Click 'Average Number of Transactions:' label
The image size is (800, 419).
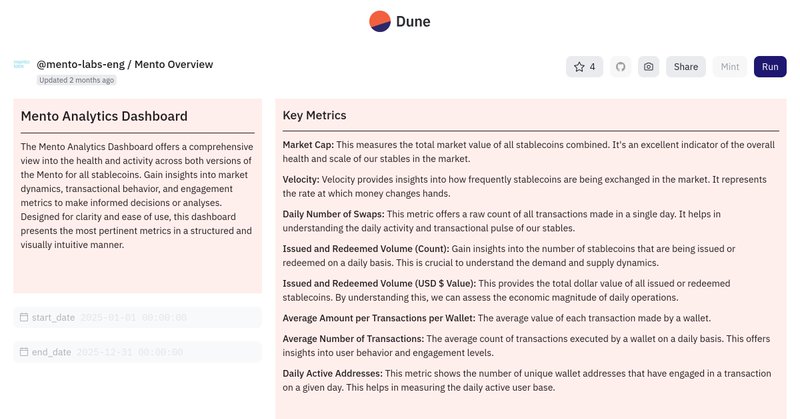point(353,339)
